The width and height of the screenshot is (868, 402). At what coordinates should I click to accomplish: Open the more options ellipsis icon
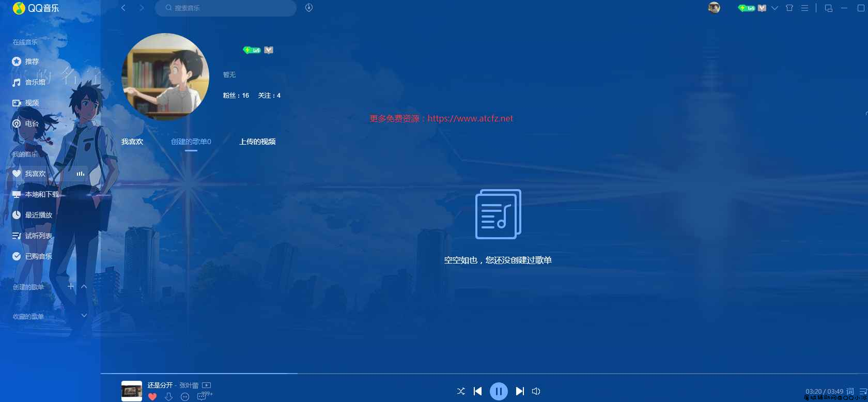click(x=185, y=397)
